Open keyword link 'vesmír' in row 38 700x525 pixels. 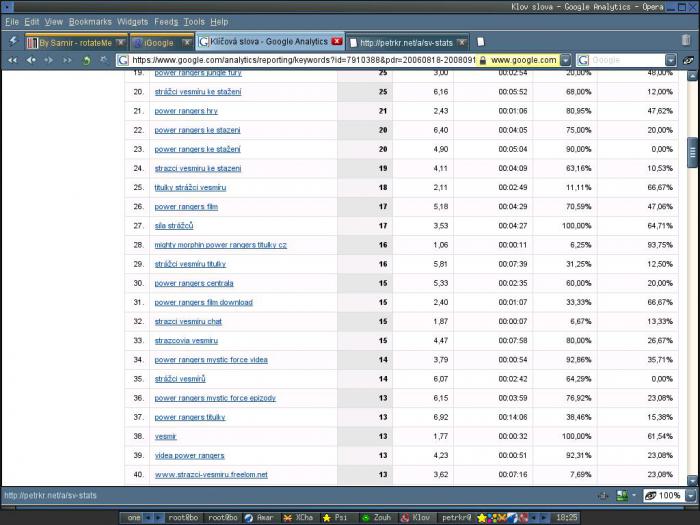pos(166,437)
